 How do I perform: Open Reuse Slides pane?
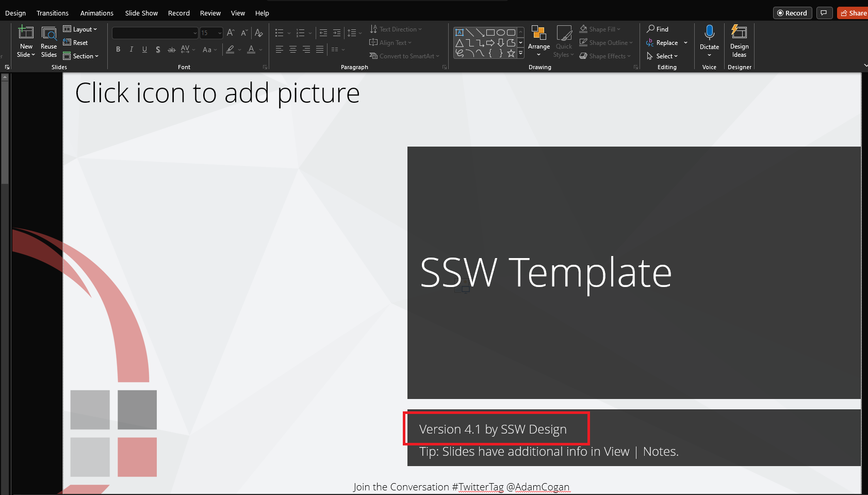(49, 41)
